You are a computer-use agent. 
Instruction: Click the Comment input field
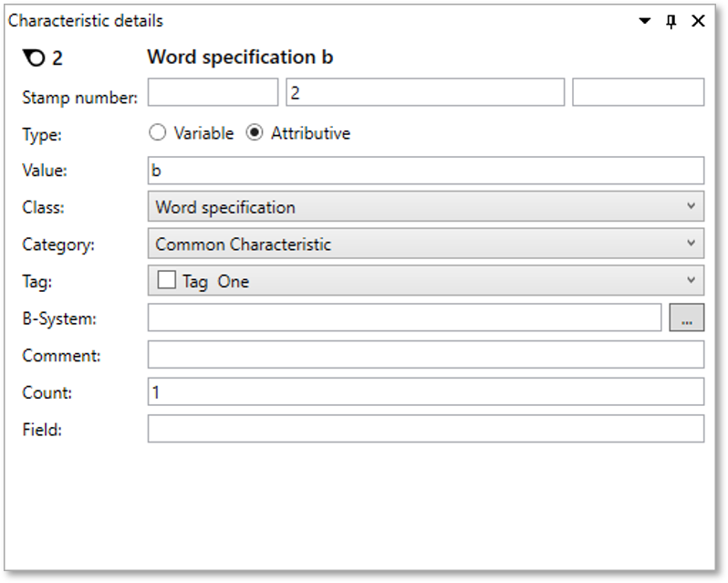[x=425, y=355]
